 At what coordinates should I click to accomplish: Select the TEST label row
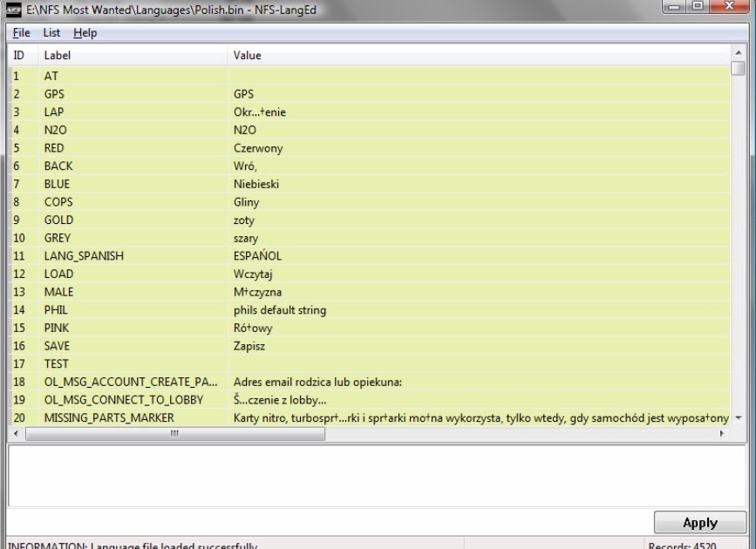[369, 364]
